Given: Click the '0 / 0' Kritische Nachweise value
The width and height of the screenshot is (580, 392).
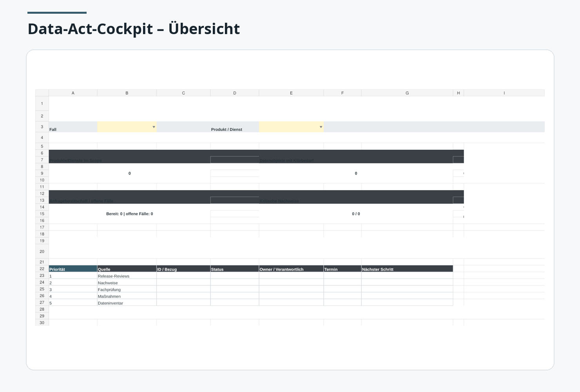Looking at the screenshot, I should pyautogui.click(x=356, y=214).
